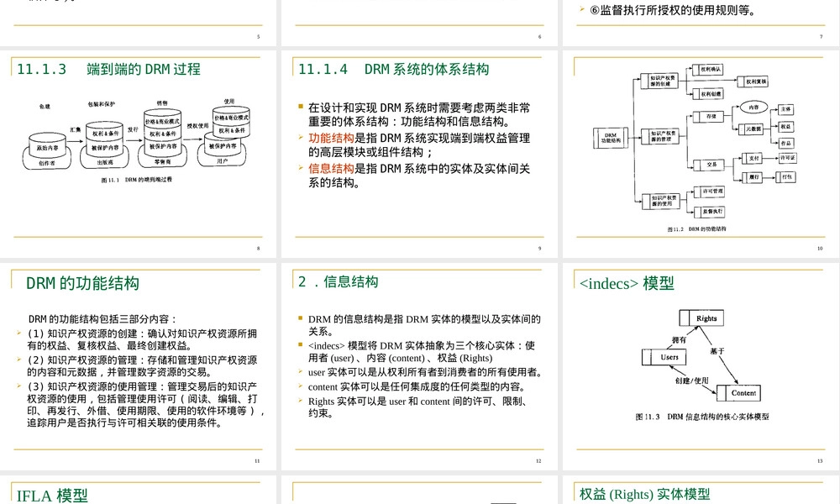Screen dimensions: 840x504
Task: Click the "支付" box in the chart
Action: [752, 159]
